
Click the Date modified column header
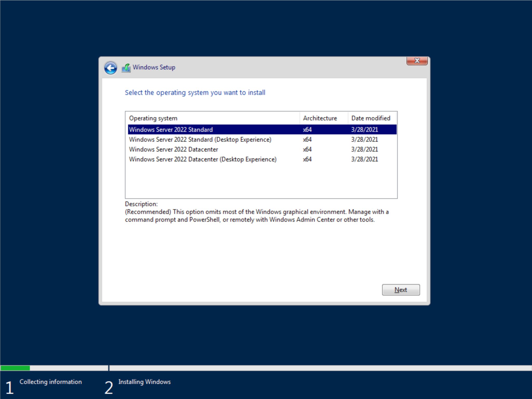tap(371, 118)
